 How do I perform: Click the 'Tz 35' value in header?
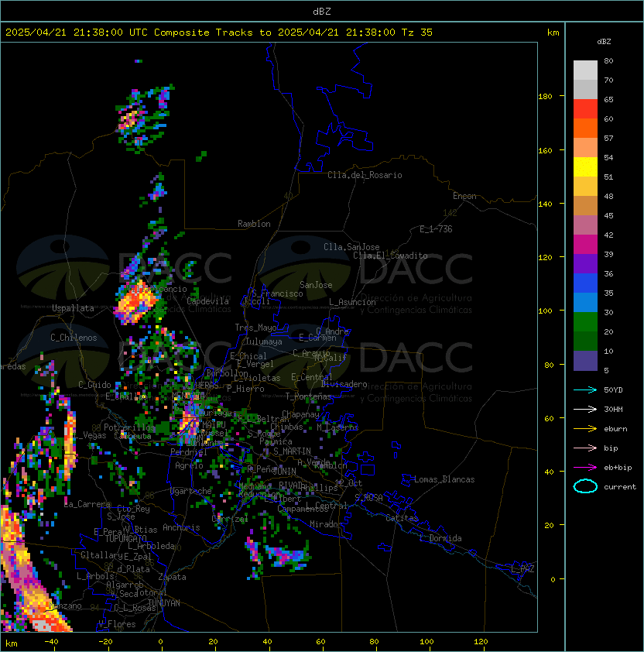[417, 33]
